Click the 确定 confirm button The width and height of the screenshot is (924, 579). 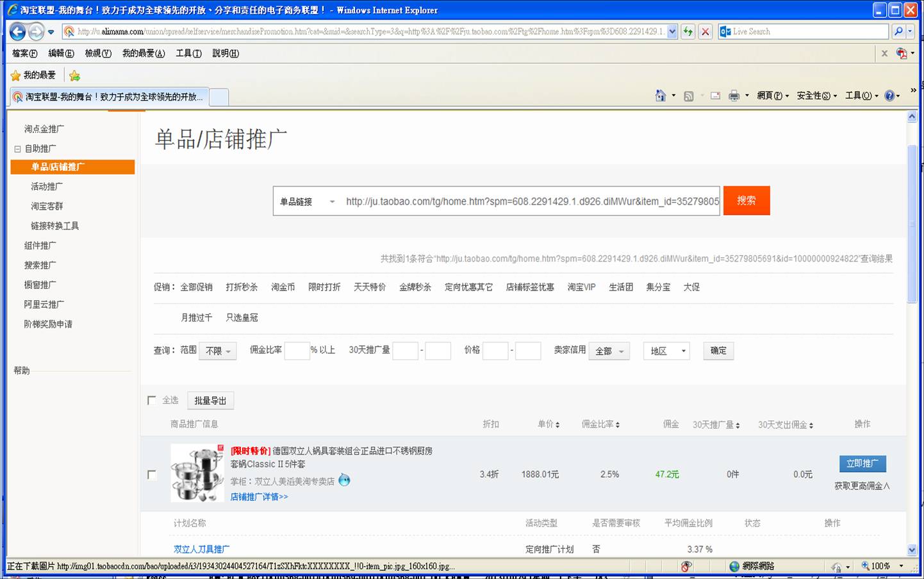click(x=718, y=351)
